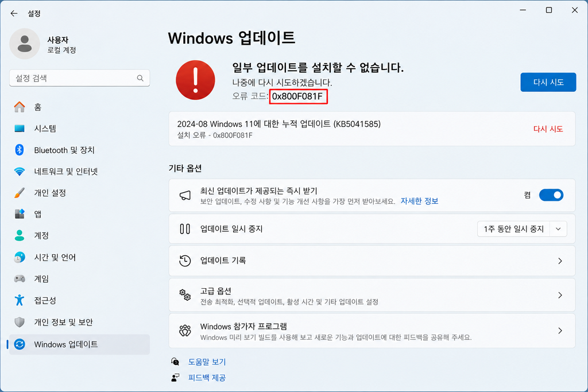Click the megaphone icon for latest updates

(185, 195)
